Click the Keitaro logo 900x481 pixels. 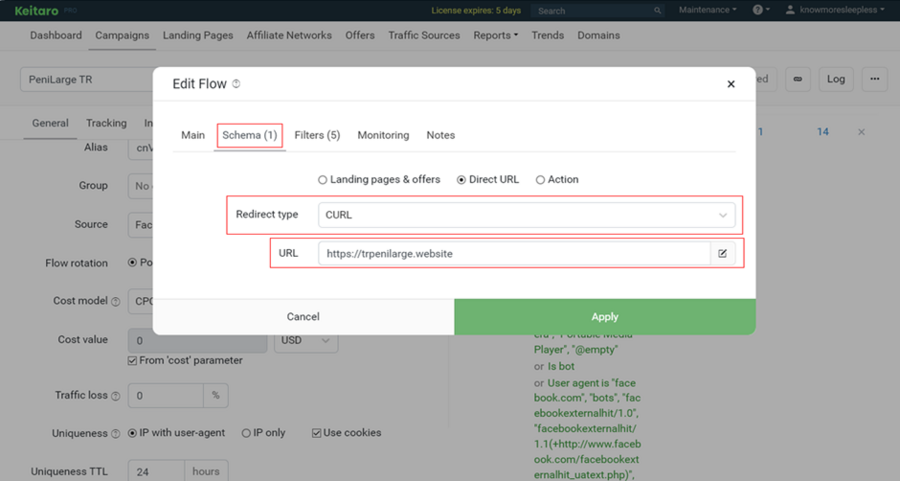36,10
